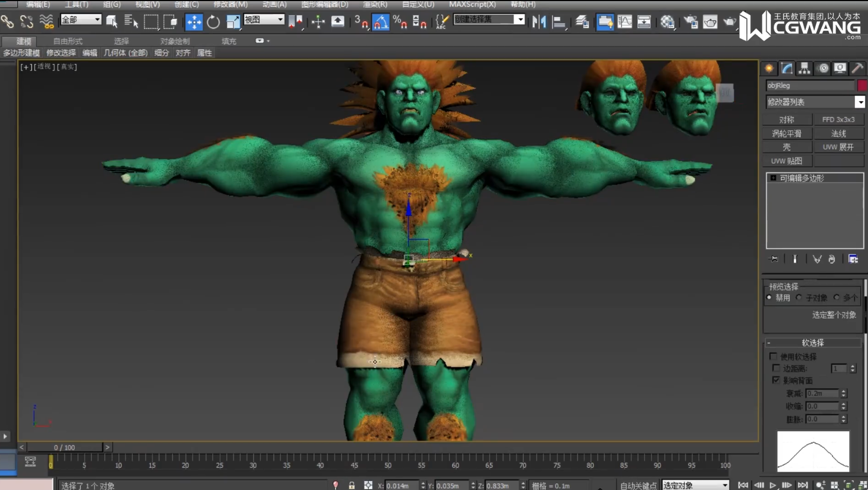Open the MAXScript(X) menu
Viewport: 868px width, 490px height.
pyautogui.click(x=472, y=4)
